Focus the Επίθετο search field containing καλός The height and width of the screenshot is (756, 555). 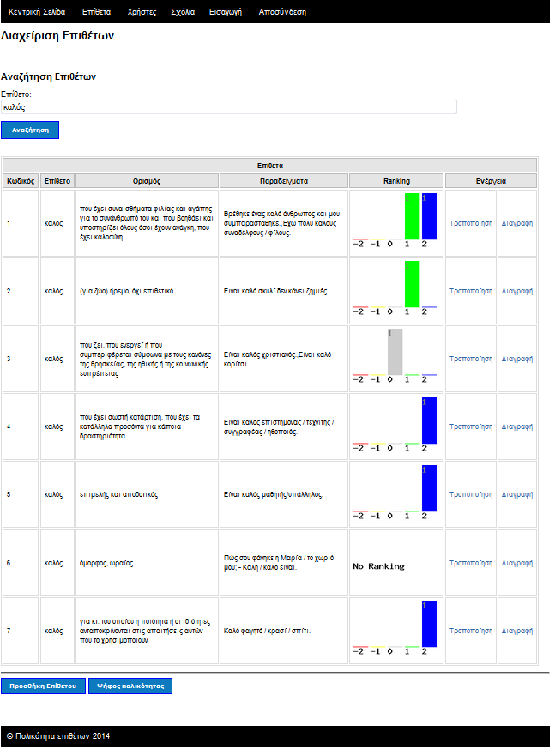pyautogui.click(x=229, y=107)
